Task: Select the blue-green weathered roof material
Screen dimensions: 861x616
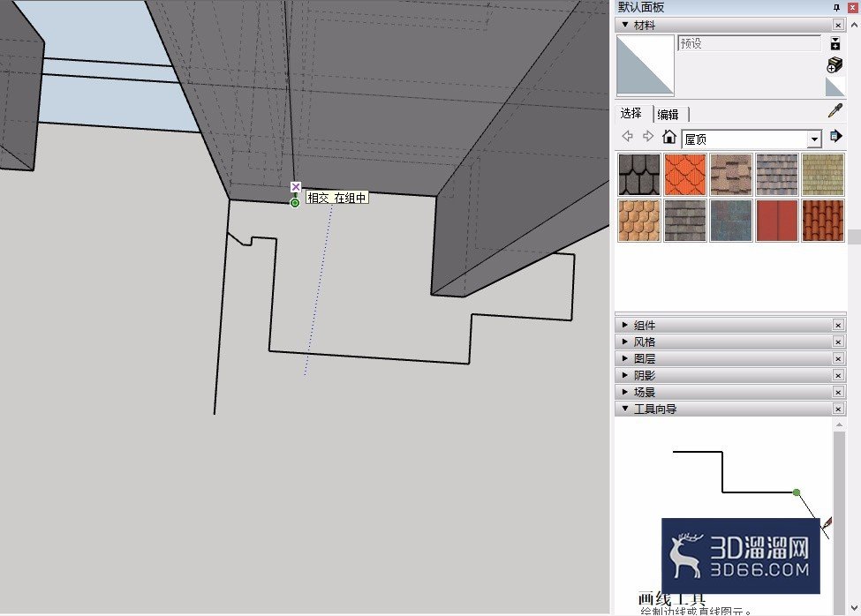Action: click(x=731, y=221)
